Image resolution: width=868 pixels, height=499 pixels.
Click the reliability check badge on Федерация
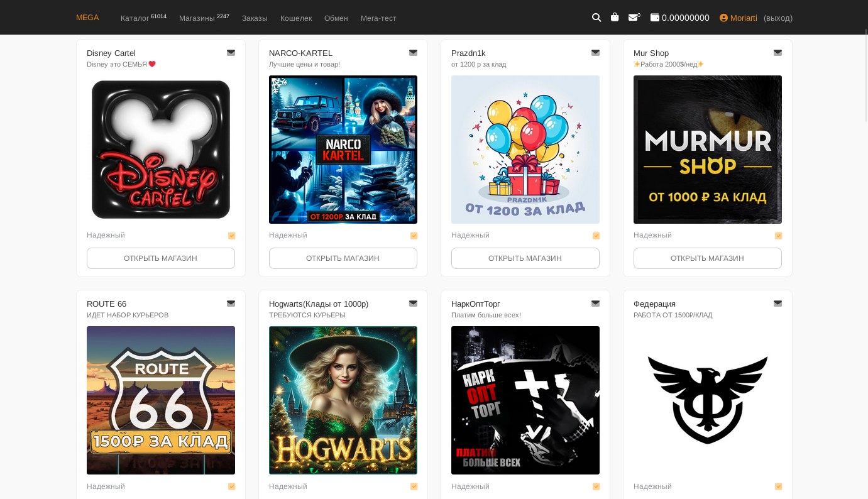pos(778,486)
